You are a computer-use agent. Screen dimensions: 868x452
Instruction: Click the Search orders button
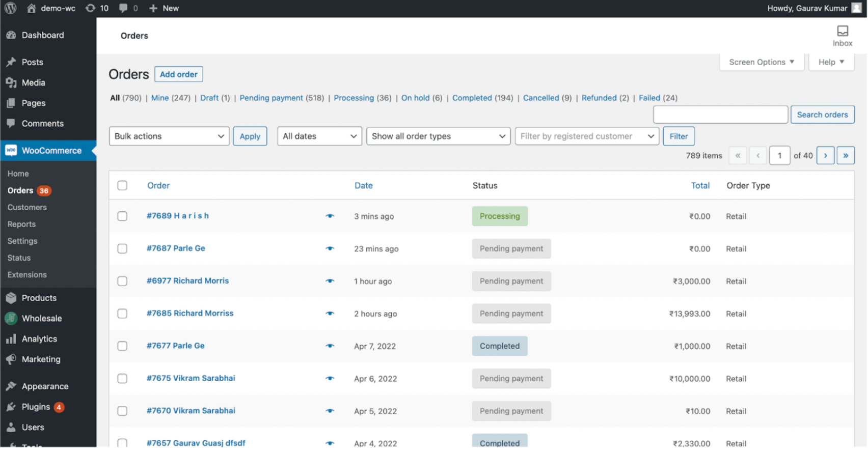[823, 115]
